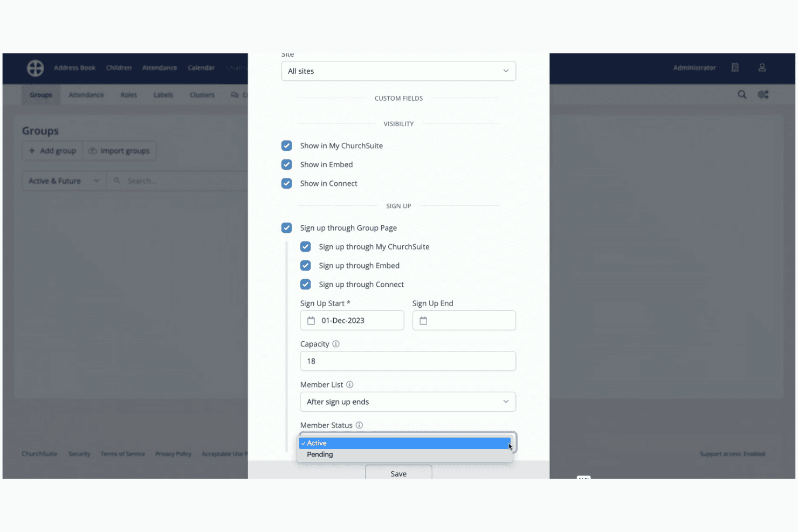
Task: Click the Capacity field showing 18
Action: coord(408,361)
